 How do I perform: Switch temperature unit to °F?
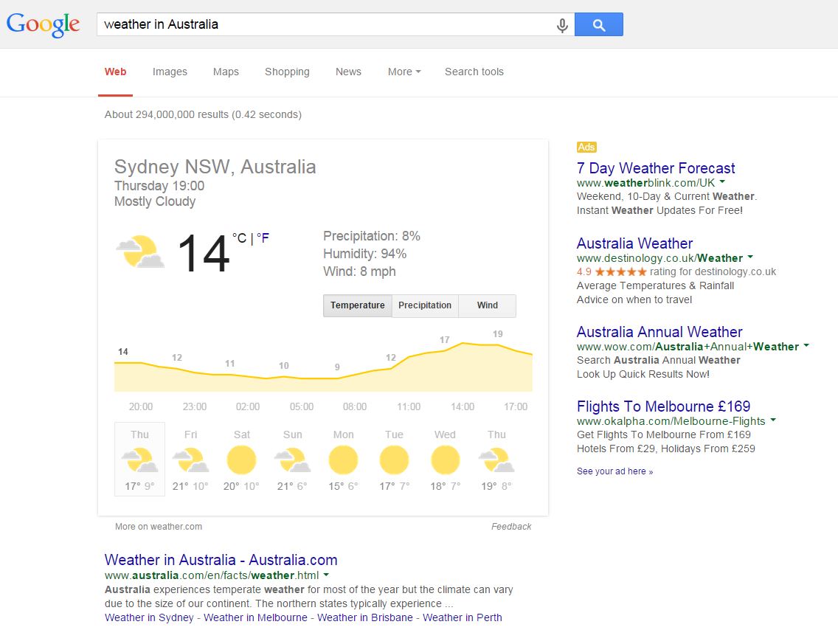click(x=263, y=238)
